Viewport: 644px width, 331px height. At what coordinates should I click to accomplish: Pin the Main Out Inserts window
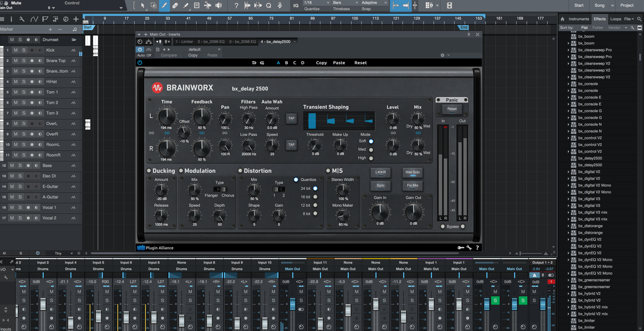[x=469, y=34]
